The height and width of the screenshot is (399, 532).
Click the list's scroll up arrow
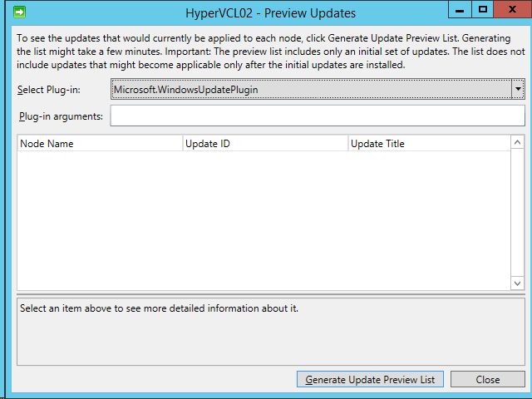click(518, 144)
